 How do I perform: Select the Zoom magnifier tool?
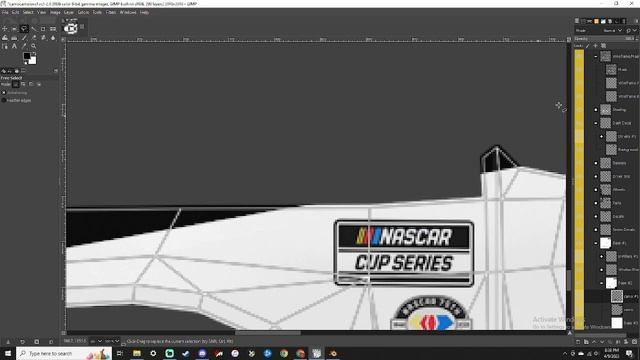pos(34,47)
